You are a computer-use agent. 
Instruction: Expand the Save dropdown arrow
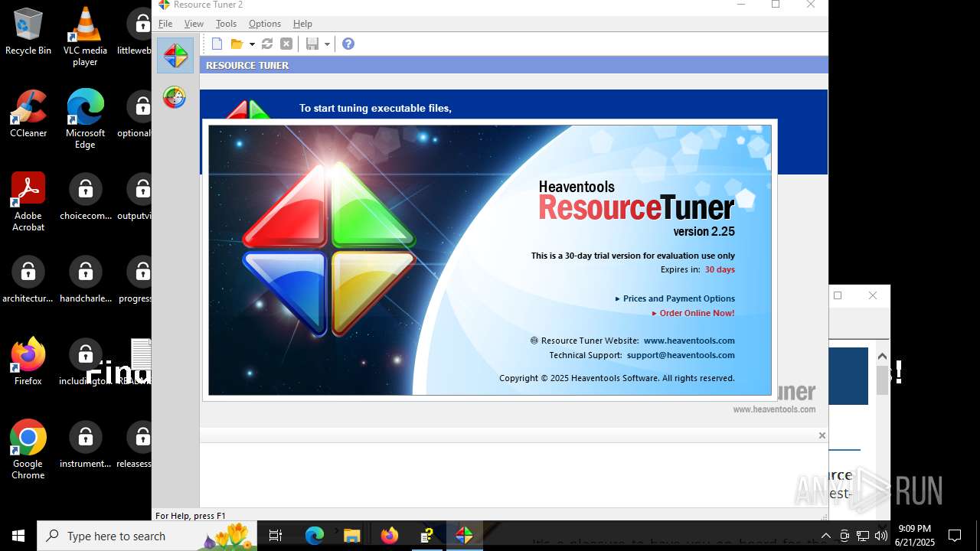(327, 44)
